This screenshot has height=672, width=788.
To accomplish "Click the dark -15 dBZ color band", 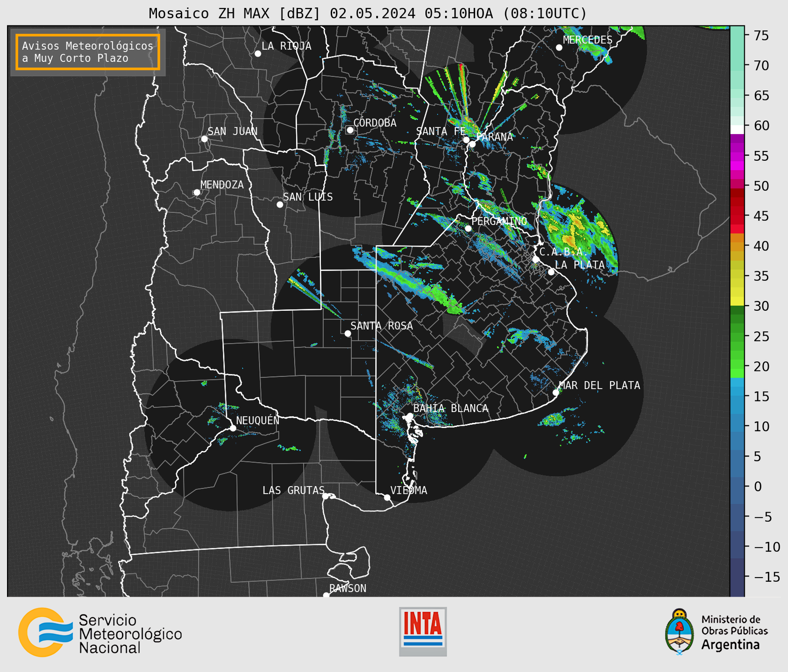I will [737, 578].
